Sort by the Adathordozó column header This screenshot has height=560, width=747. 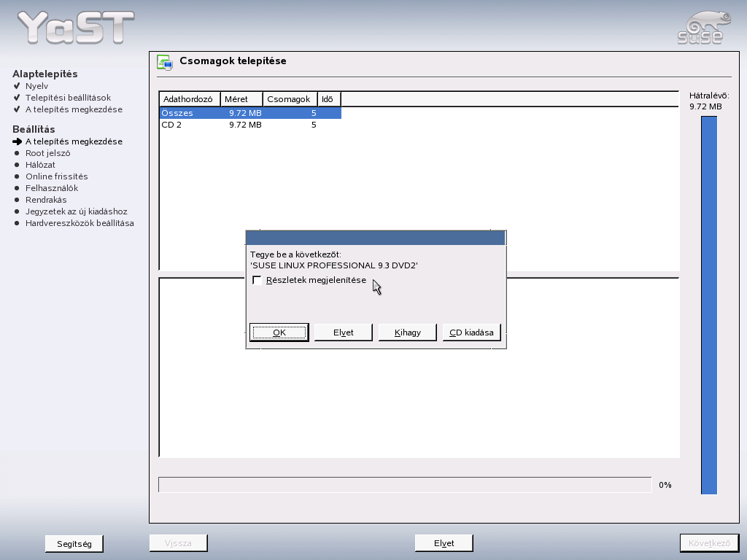point(189,99)
